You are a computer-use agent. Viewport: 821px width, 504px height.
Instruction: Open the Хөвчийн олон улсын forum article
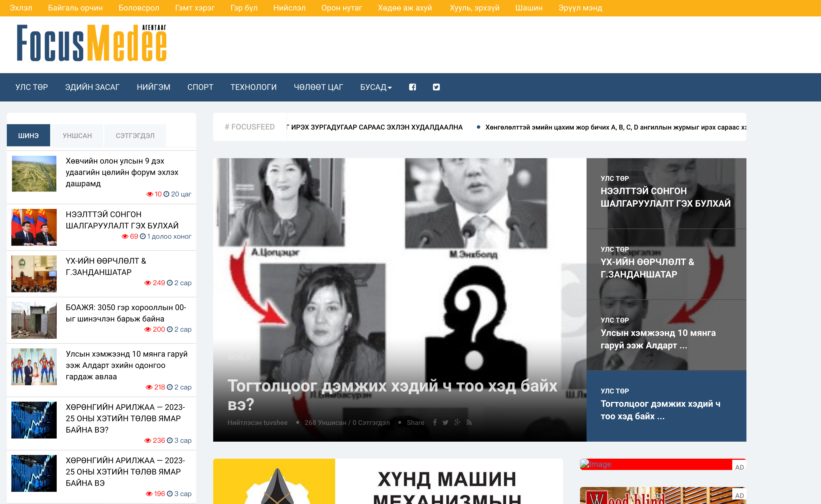[122, 172]
